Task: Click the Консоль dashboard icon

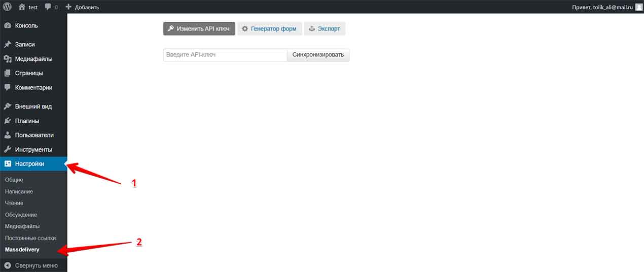Action: tap(8, 25)
